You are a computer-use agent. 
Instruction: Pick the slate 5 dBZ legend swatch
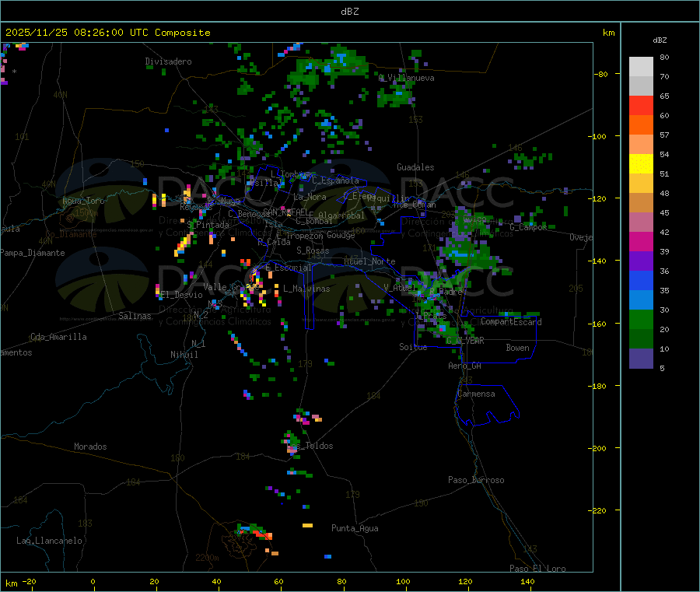(x=641, y=359)
